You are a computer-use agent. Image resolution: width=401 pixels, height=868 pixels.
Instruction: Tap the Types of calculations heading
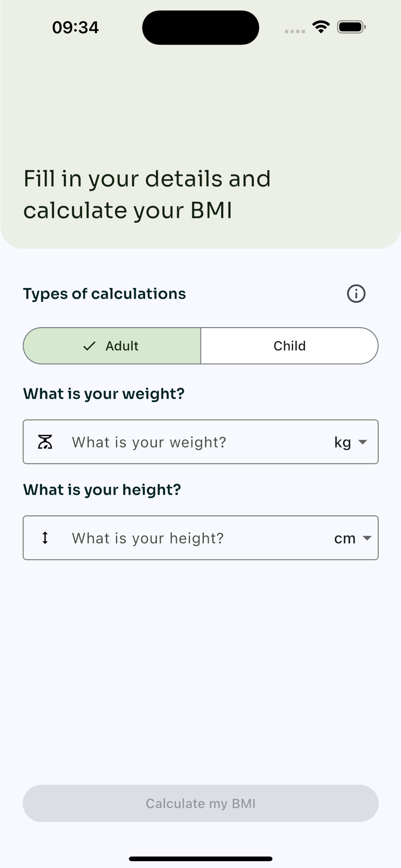click(105, 294)
